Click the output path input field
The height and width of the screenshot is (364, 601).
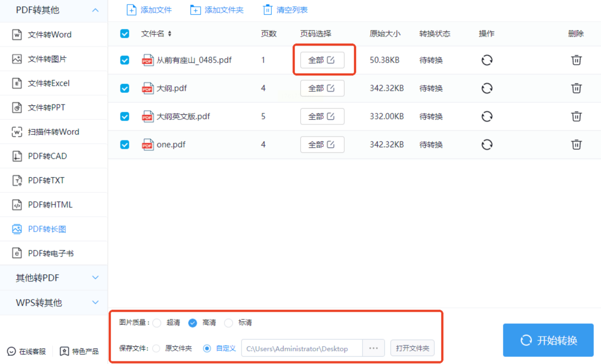[301, 348]
